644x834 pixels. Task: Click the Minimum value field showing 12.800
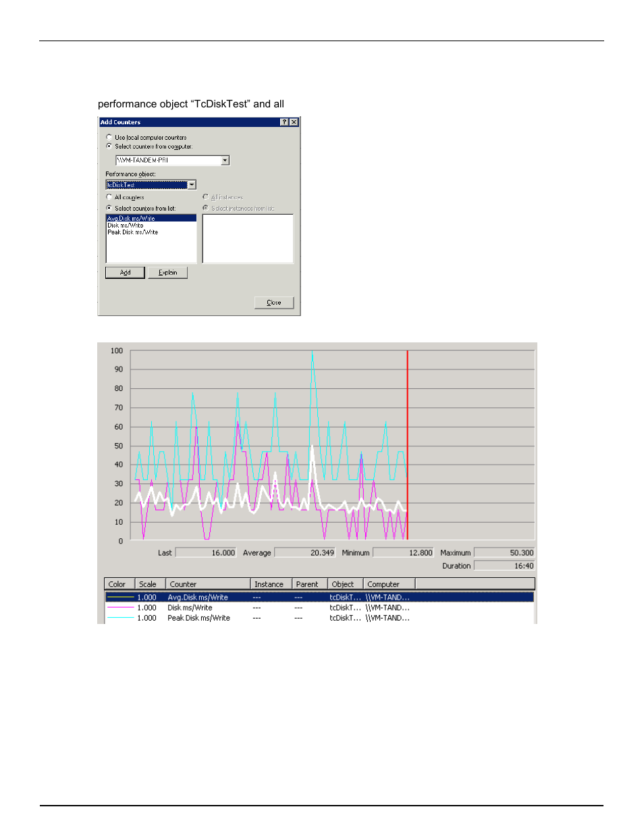(x=403, y=552)
